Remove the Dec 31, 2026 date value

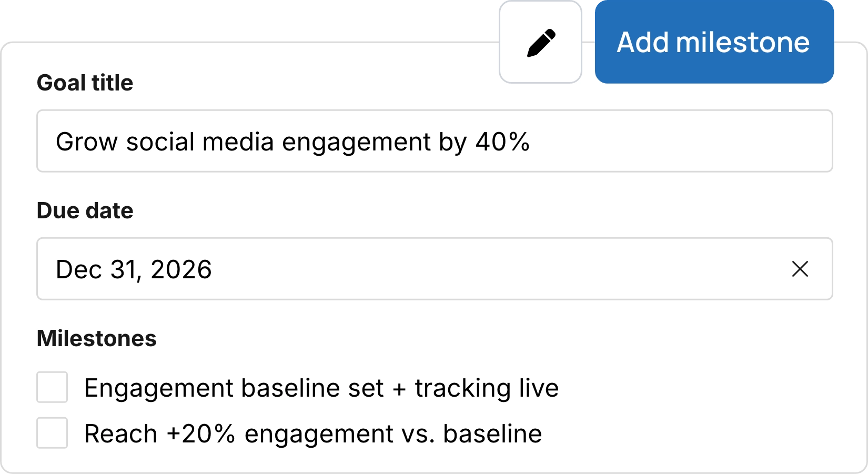[x=800, y=269]
